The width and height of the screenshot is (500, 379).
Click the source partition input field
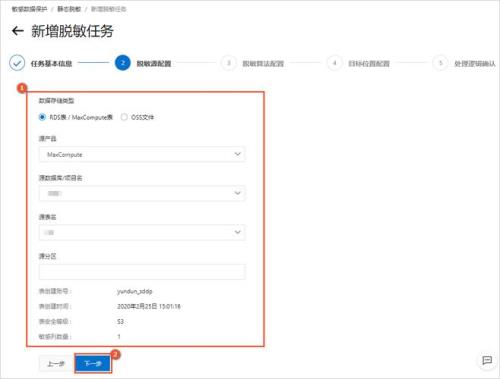click(x=142, y=272)
